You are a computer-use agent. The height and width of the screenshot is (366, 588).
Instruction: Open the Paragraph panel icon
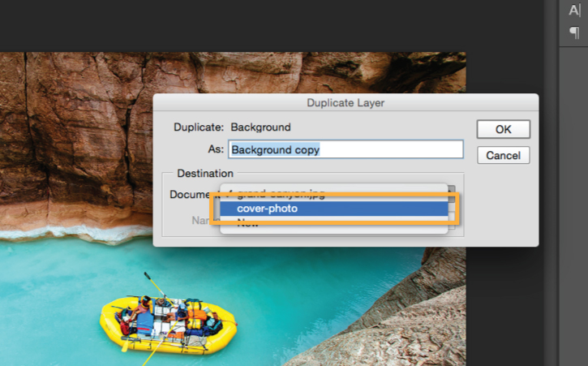[x=574, y=32]
